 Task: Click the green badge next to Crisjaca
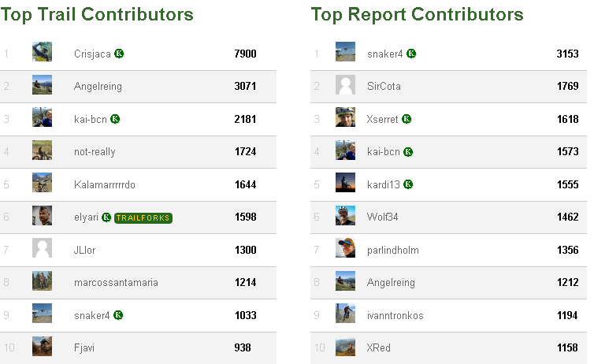(x=119, y=54)
